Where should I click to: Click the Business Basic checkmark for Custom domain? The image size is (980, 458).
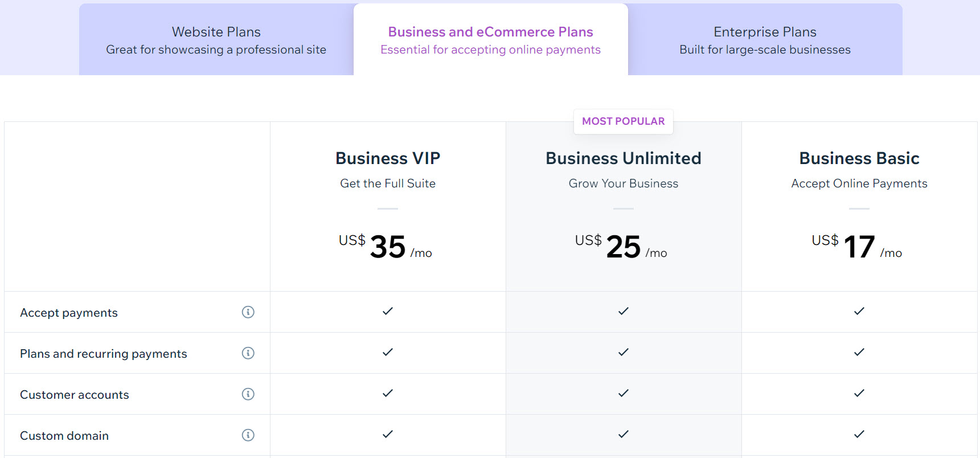tap(859, 434)
